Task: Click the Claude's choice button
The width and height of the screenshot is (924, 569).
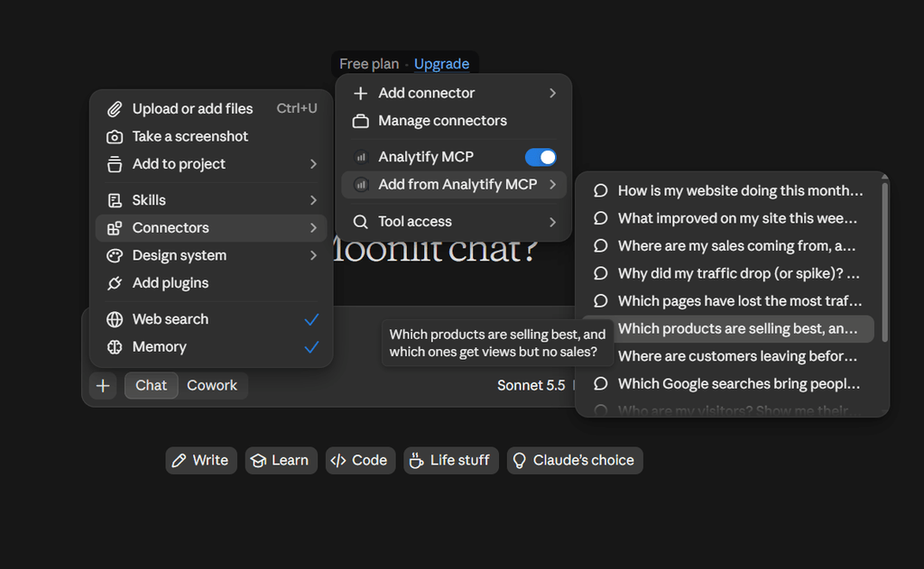Action: tap(575, 460)
